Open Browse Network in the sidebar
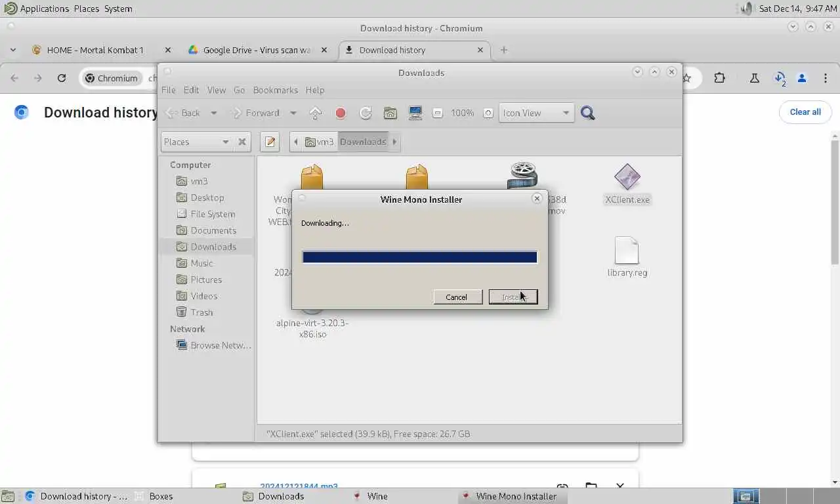The height and width of the screenshot is (504, 840). (x=207, y=345)
